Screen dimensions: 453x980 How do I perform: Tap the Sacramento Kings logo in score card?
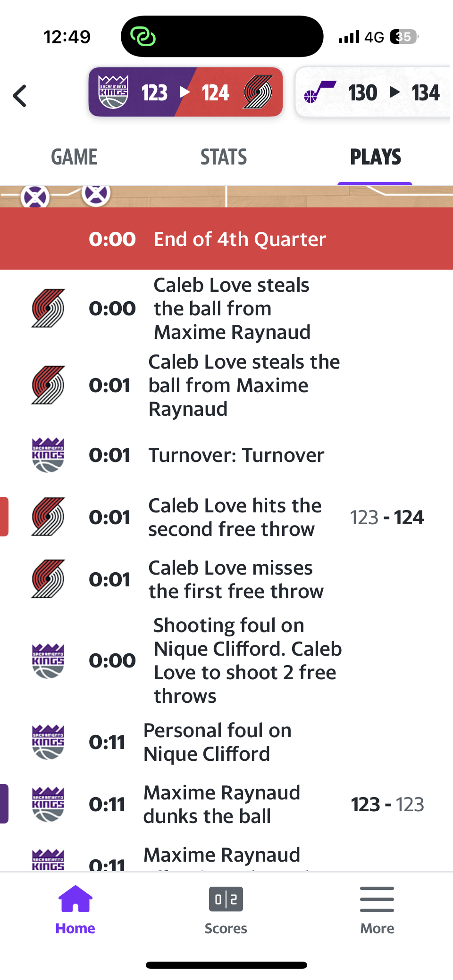click(113, 92)
